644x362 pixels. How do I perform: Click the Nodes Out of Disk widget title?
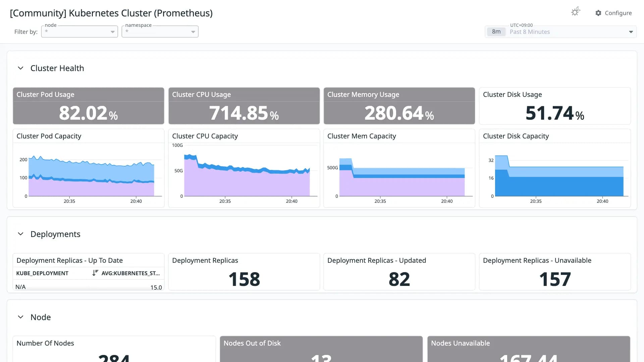pyautogui.click(x=252, y=343)
